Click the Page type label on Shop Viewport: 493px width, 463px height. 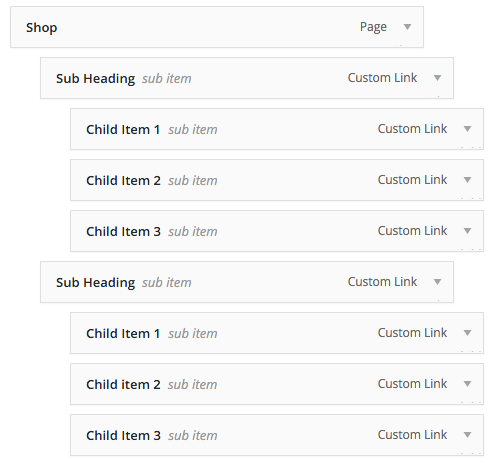point(373,27)
